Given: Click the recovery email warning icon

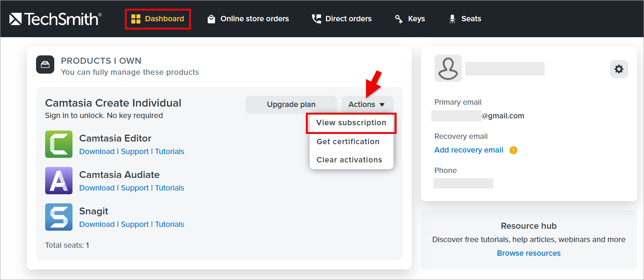Looking at the screenshot, I should point(513,150).
